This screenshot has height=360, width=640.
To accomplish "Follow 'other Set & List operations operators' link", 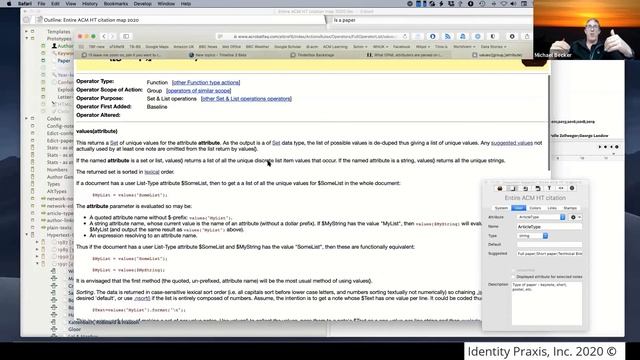I will 246,99.
